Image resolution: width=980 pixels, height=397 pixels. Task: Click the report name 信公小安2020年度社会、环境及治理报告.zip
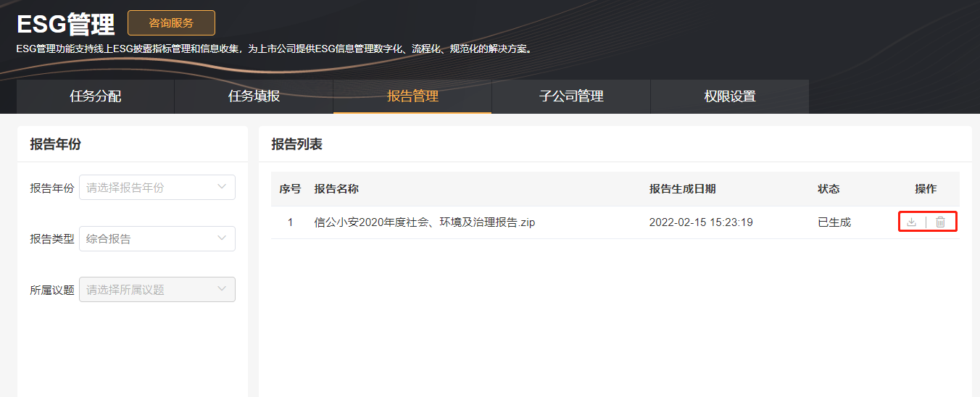[425, 222]
